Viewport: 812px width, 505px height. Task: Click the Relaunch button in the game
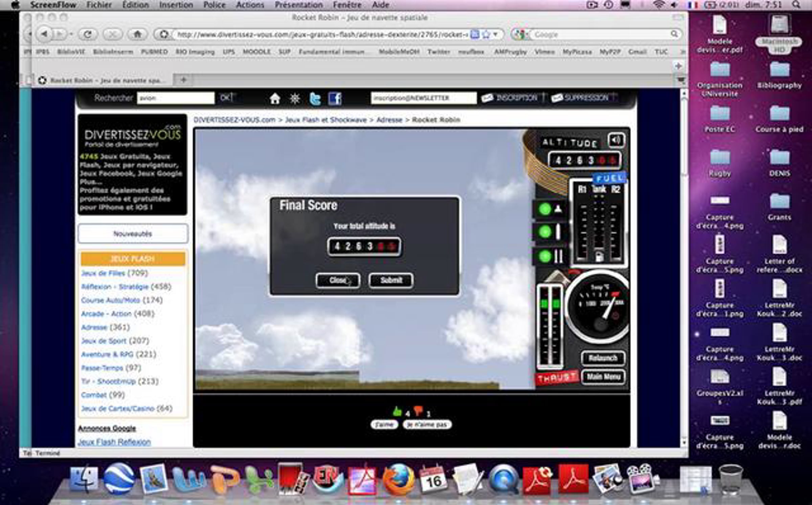(x=603, y=358)
